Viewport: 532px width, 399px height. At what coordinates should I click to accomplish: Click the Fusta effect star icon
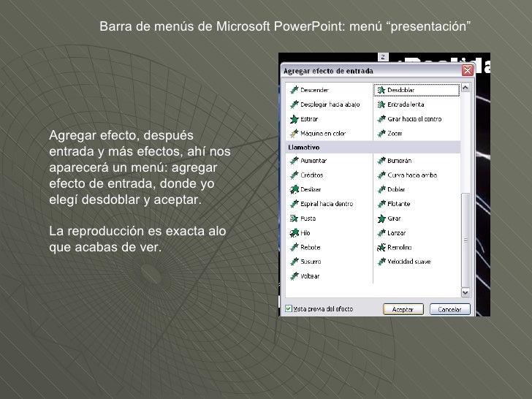coord(294,218)
